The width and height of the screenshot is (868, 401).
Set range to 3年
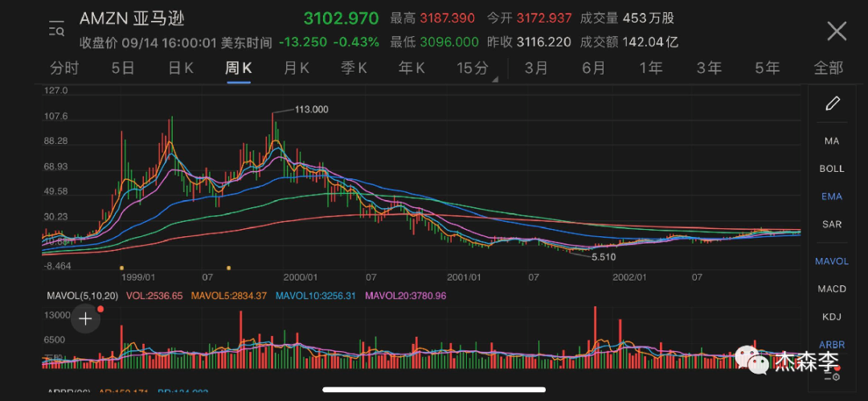pos(709,68)
